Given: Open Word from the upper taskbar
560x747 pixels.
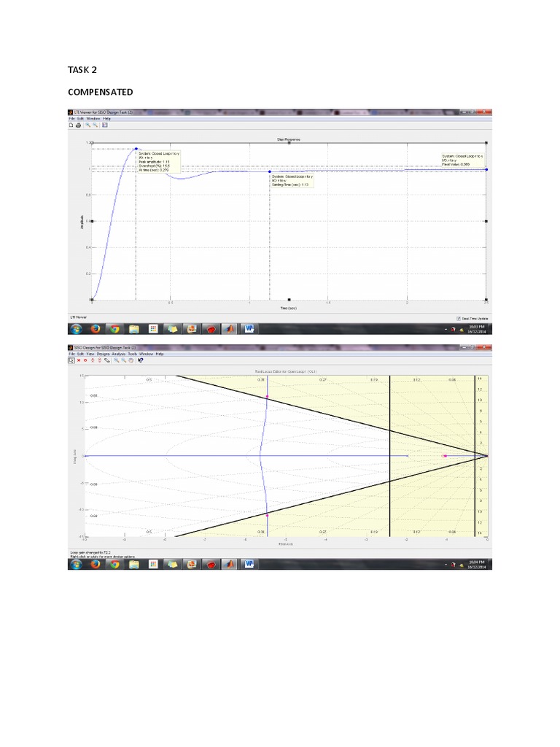Looking at the screenshot, I should [x=249, y=329].
